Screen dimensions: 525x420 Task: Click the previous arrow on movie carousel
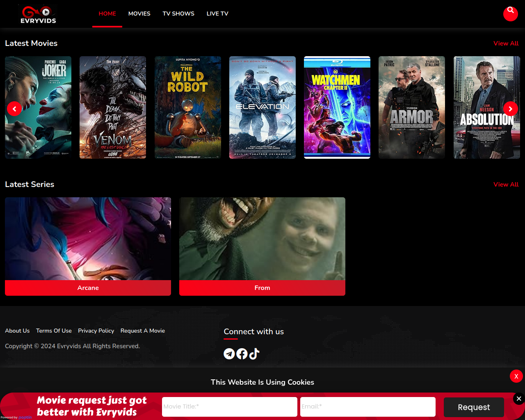[x=14, y=109]
